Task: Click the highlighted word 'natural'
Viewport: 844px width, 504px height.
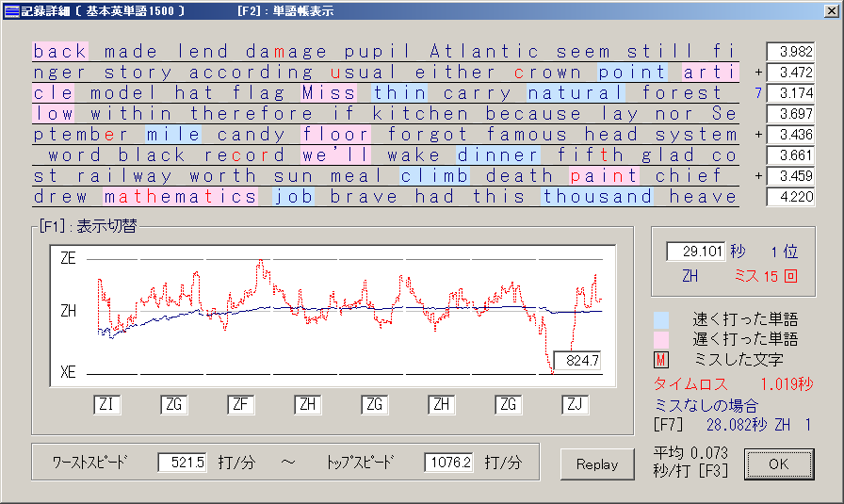Action: click(x=576, y=93)
